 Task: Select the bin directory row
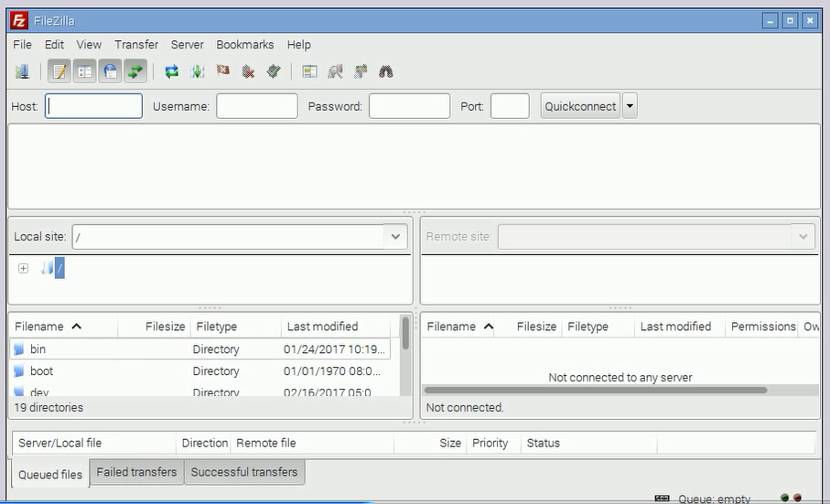(200, 349)
